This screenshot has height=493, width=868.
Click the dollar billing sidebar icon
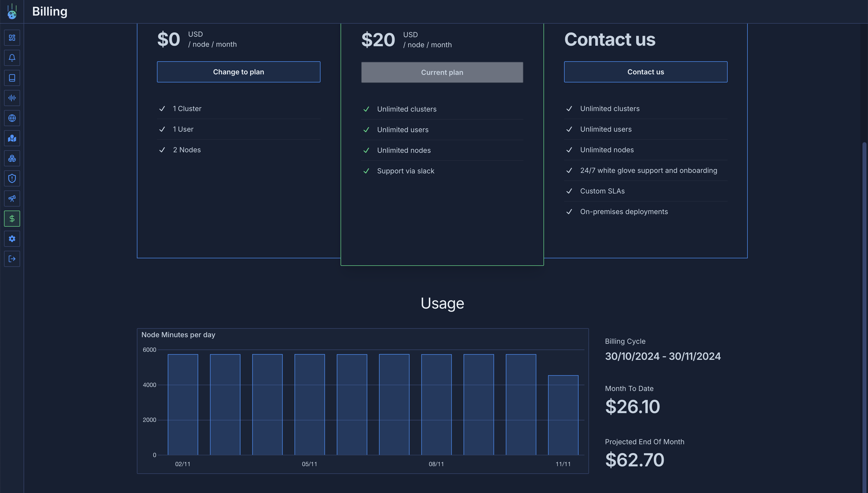[12, 219]
